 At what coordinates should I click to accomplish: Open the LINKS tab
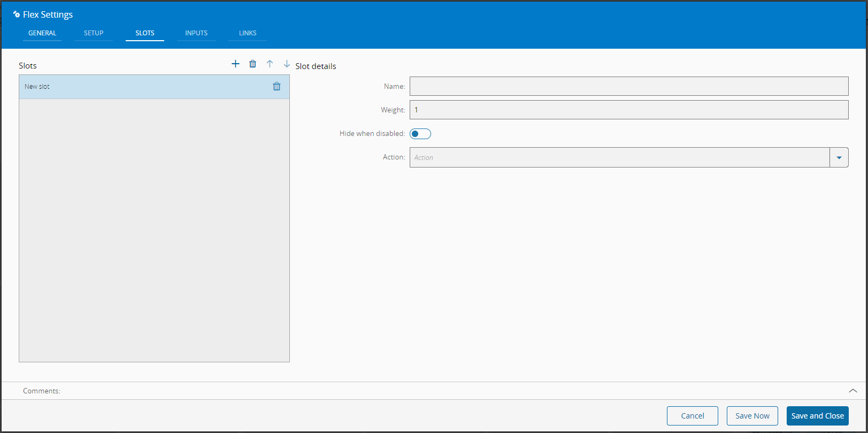[248, 33]
